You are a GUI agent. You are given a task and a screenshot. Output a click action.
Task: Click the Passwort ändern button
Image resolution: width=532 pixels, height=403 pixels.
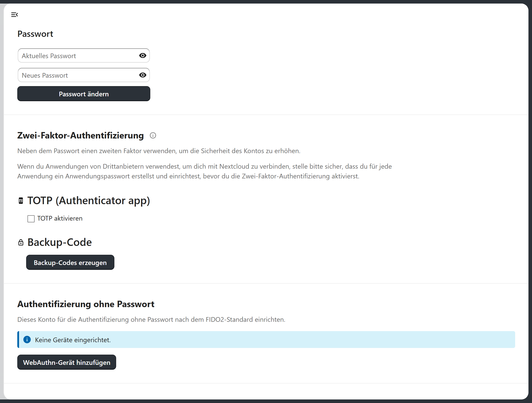tap(84, 94)
